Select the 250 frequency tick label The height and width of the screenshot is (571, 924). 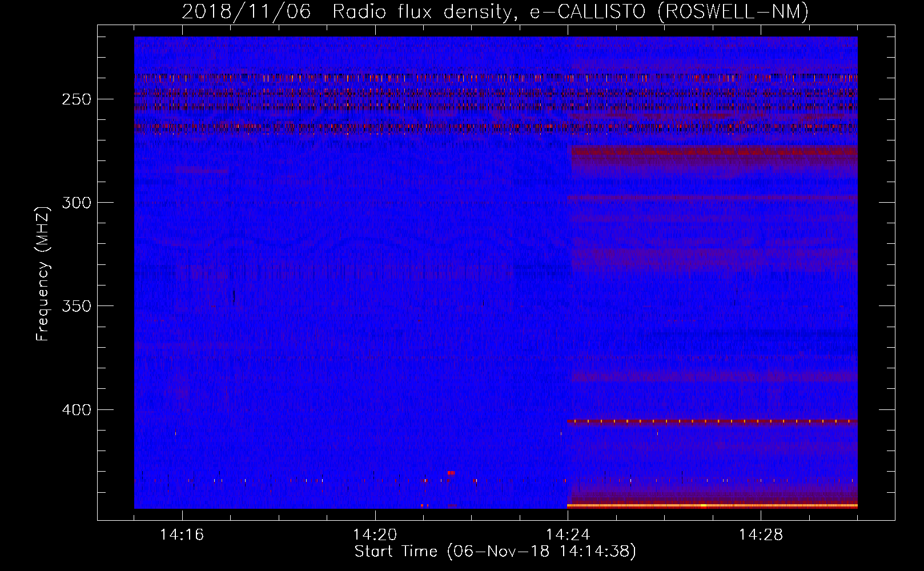pos(77,99)
